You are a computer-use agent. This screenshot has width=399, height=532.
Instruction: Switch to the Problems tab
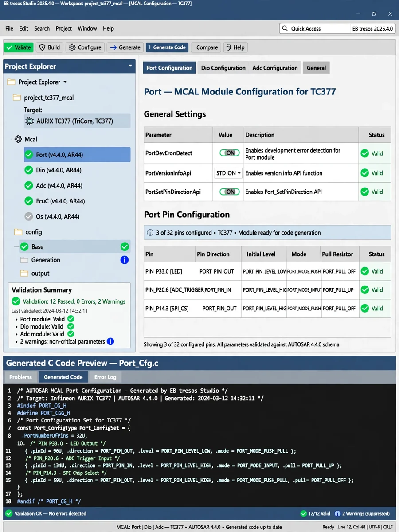(20, 377)
